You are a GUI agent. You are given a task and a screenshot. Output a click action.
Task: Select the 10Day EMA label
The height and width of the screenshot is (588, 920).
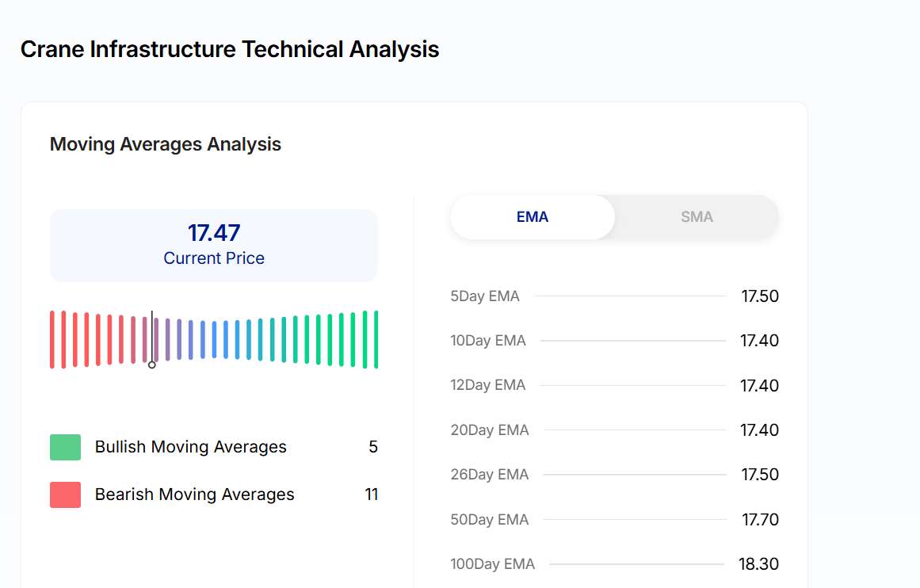point(488,341)
